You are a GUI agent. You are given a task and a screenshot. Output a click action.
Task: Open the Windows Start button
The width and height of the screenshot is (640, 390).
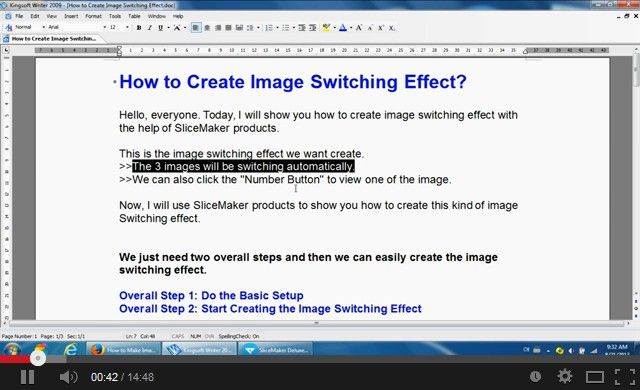(12, 349)
